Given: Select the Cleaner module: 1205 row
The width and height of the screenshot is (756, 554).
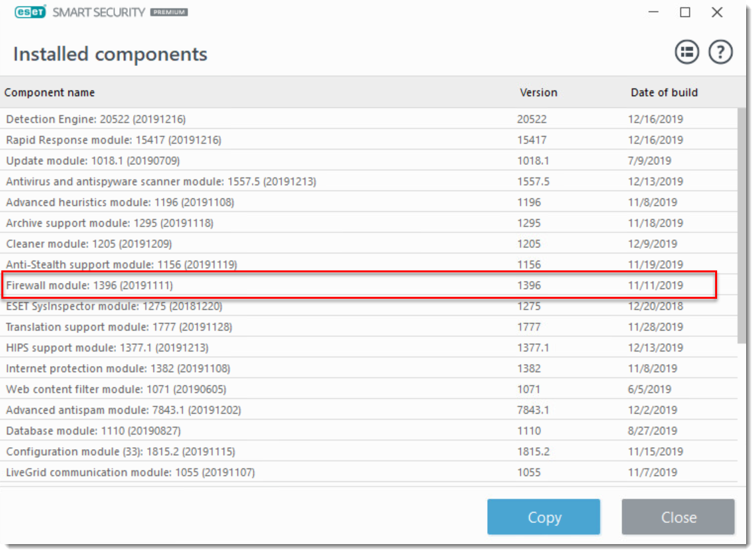Looking at the screenshot, I should coord(369,243).
